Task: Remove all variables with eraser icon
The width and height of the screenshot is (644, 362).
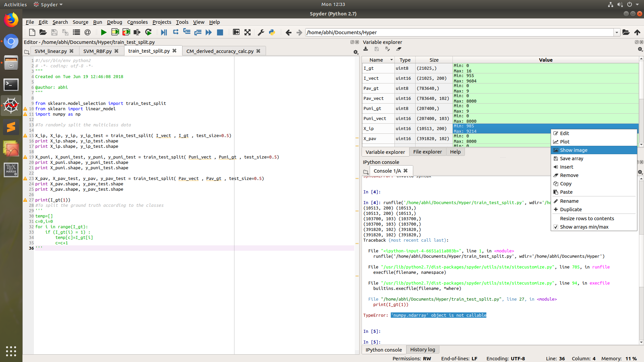Action: (x=399, y=49)
